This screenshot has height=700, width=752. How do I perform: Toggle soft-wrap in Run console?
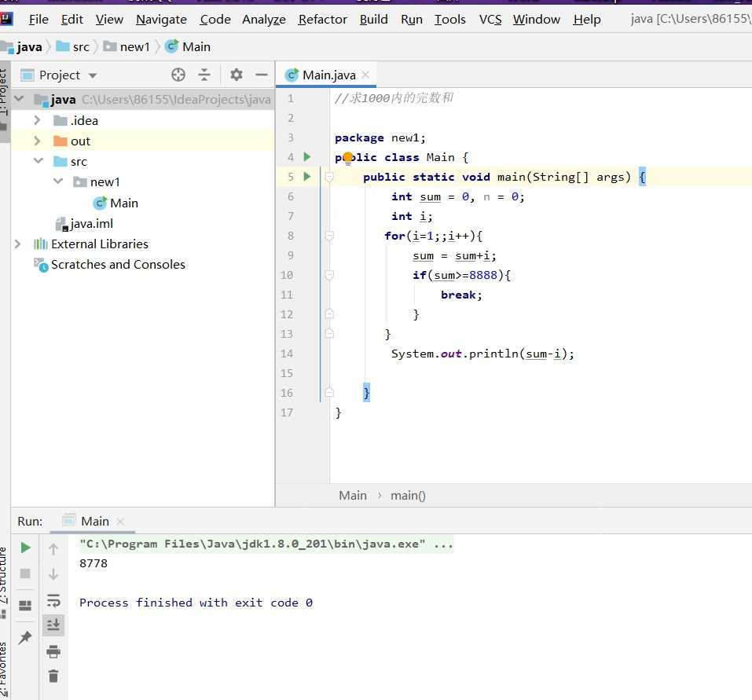pyautogui.click(x=53, y=600)
